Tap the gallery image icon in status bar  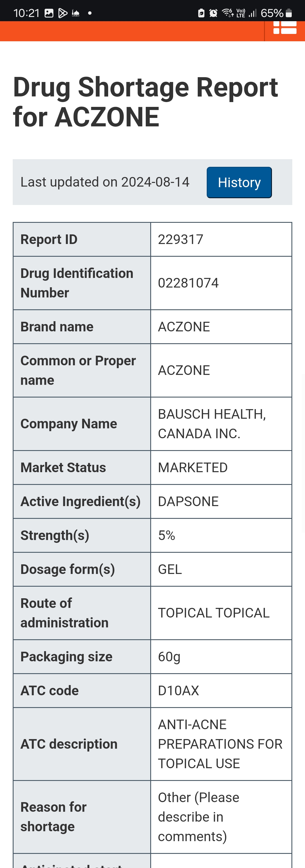pos(49,13)
